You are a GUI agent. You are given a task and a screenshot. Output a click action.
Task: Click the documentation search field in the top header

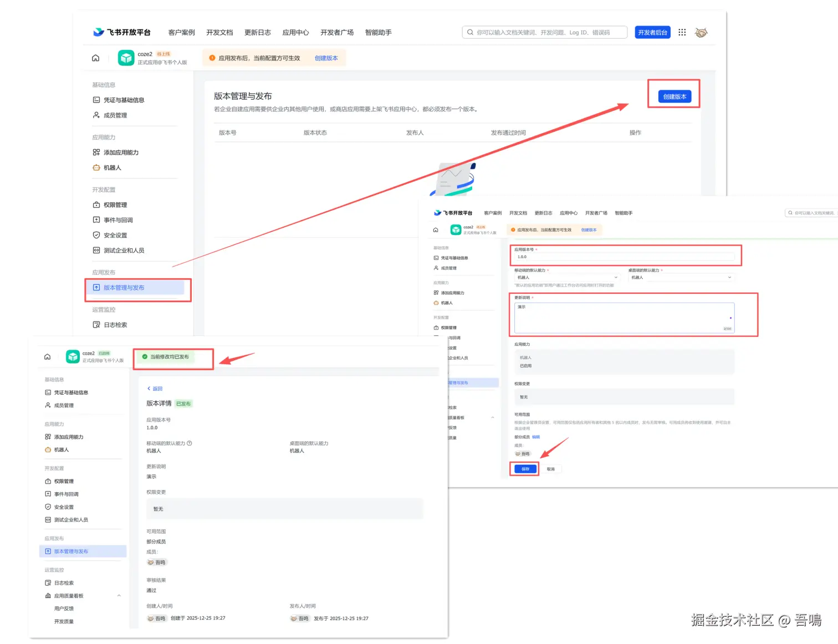coord(545,32)
